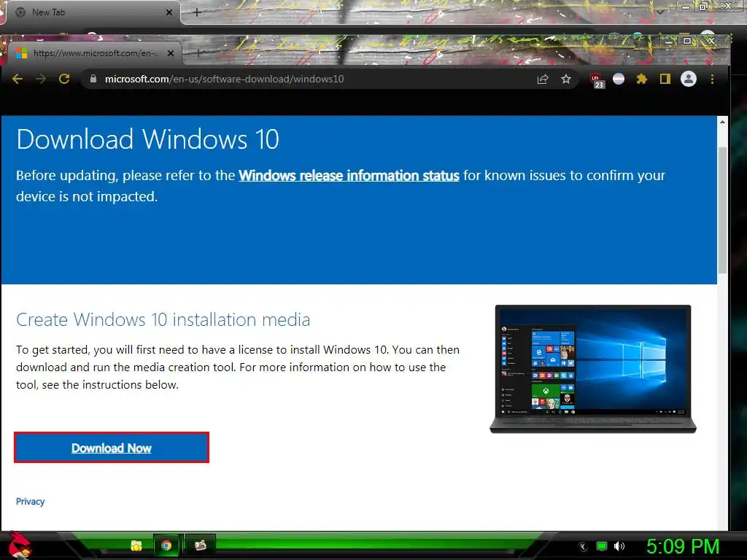
Task: Open the Chrome profile avatar
Action: click(x=689, y=79)
